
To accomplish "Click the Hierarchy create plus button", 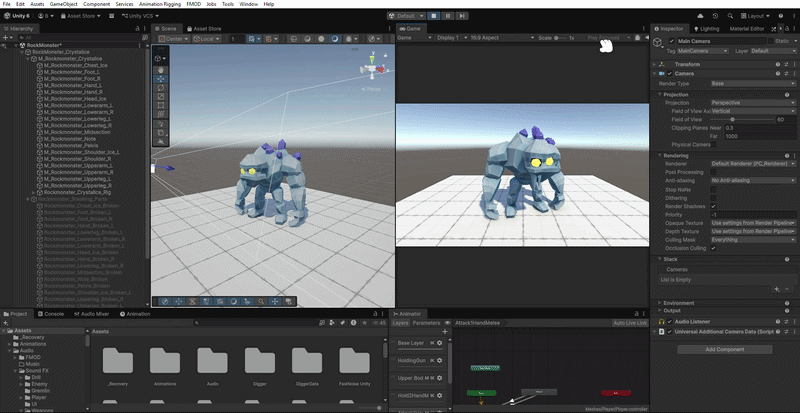I will (x=6, y=38).
